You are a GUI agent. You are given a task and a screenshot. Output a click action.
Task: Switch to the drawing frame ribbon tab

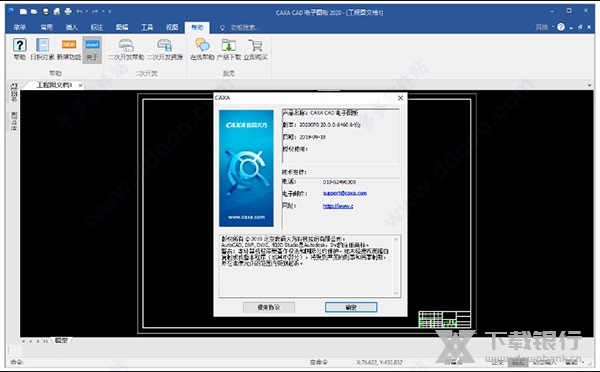click(122, 27)
